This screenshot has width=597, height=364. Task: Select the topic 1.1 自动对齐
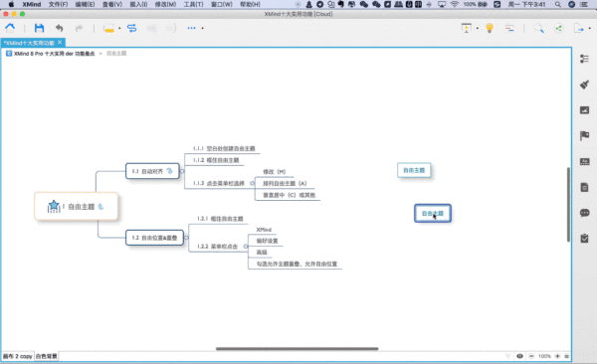coord(152,171)
